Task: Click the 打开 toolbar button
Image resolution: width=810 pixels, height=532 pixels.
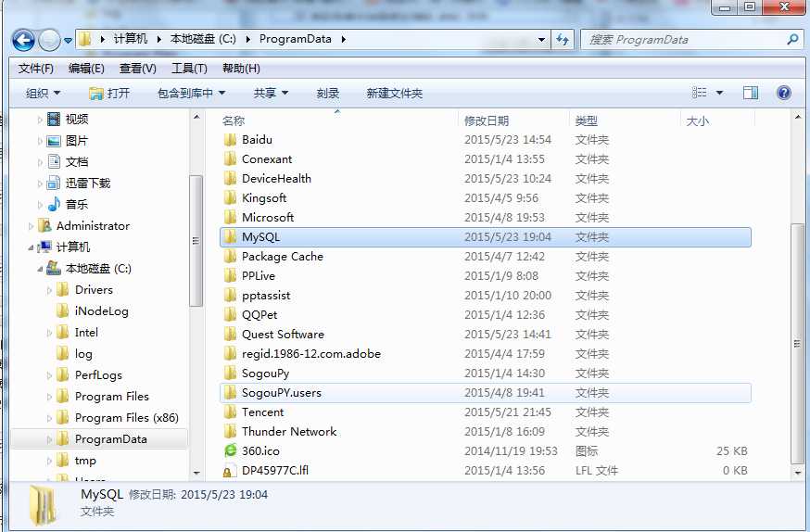Action: tap(109, 94)
